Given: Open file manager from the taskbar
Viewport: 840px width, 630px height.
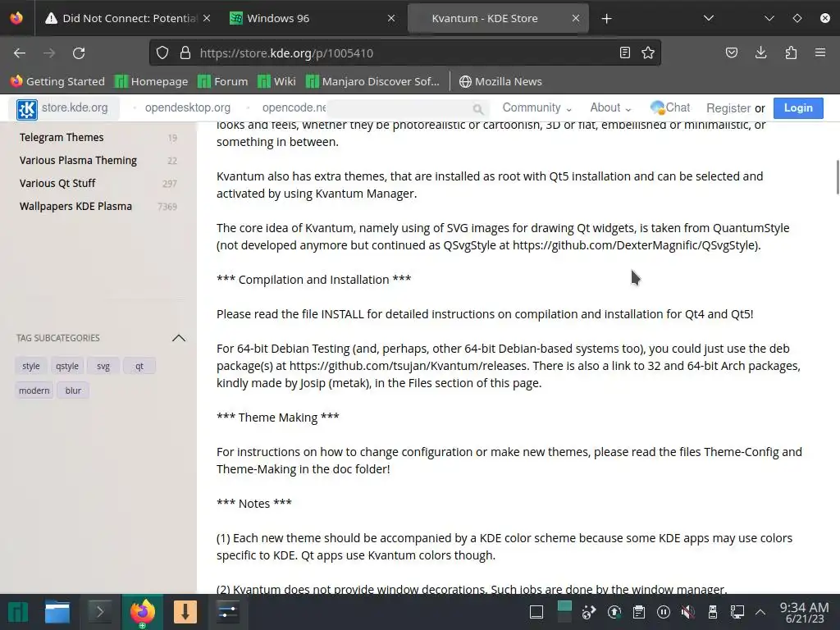Looking at the screenshot, I should pyautogui.click(x=57, y=612).
